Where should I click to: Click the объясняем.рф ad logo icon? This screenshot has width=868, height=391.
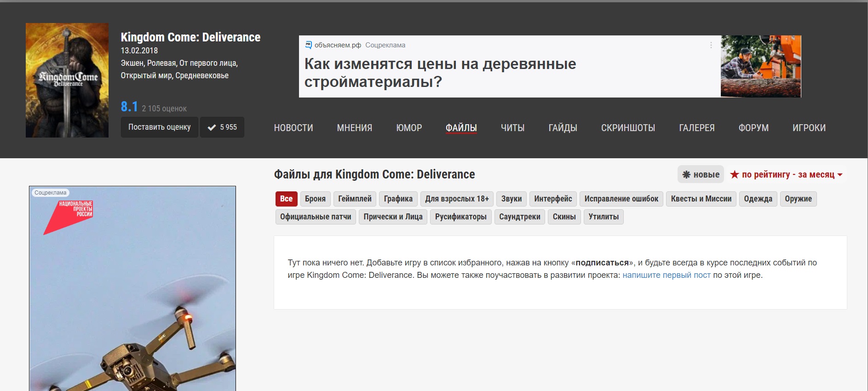(309, 45)
